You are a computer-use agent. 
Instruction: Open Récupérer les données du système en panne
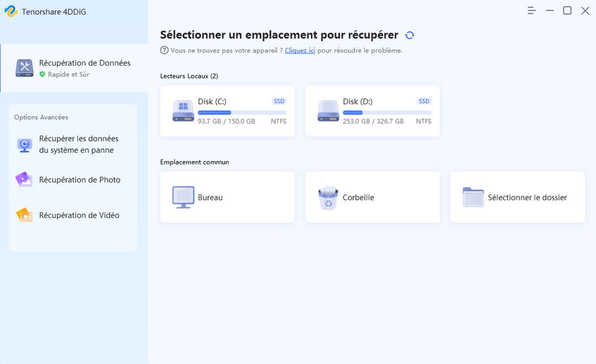click(x=73, y=144)
